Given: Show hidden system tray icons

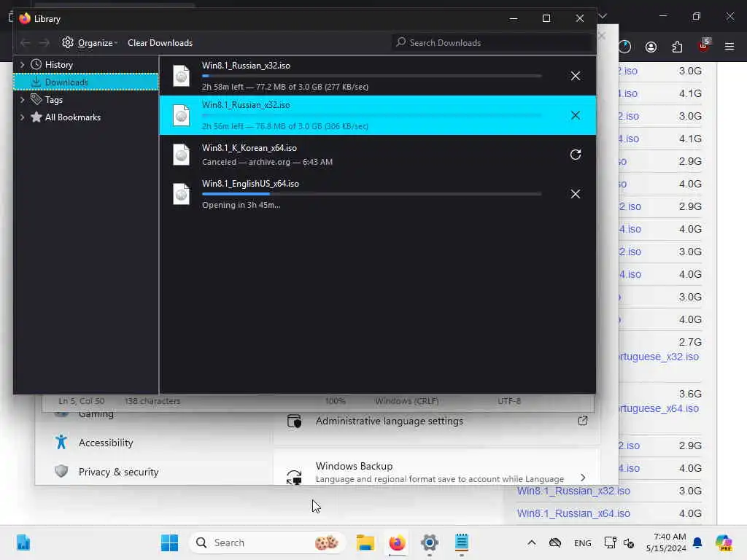Looking at the screenshot, I should click(x=532, y=542).
